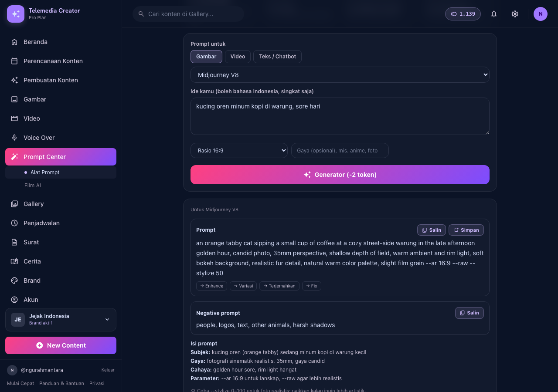Click the Keluar logout link
This screenshot has height=392, width=558.
pos(108,370)
